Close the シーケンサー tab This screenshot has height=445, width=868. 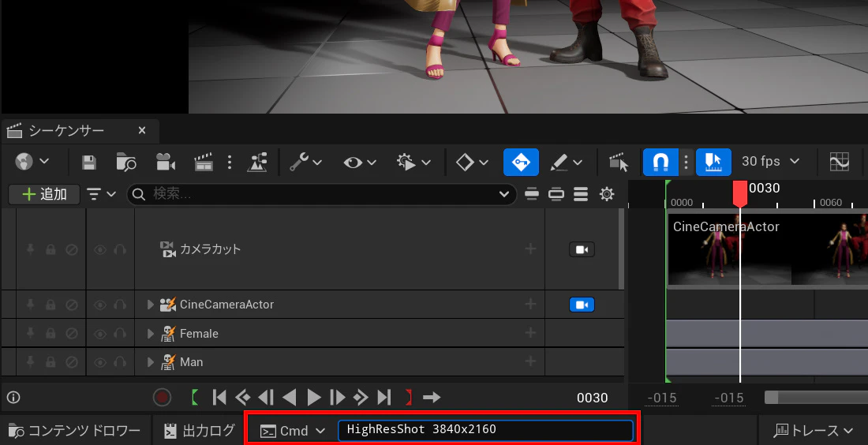tap(142, 131)
